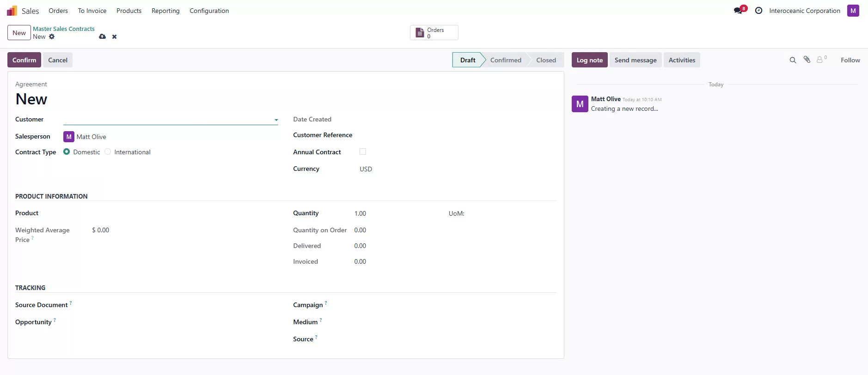
Task: Expand the Customer dropdown arrow
Action: point(276,120)
